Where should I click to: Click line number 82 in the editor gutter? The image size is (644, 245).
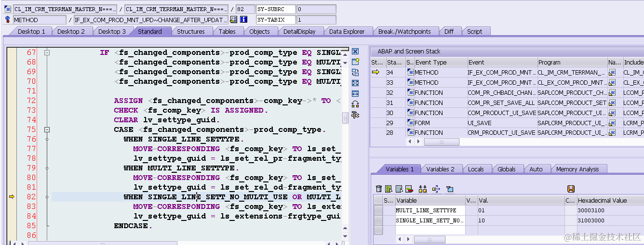[x=31, y=197]
